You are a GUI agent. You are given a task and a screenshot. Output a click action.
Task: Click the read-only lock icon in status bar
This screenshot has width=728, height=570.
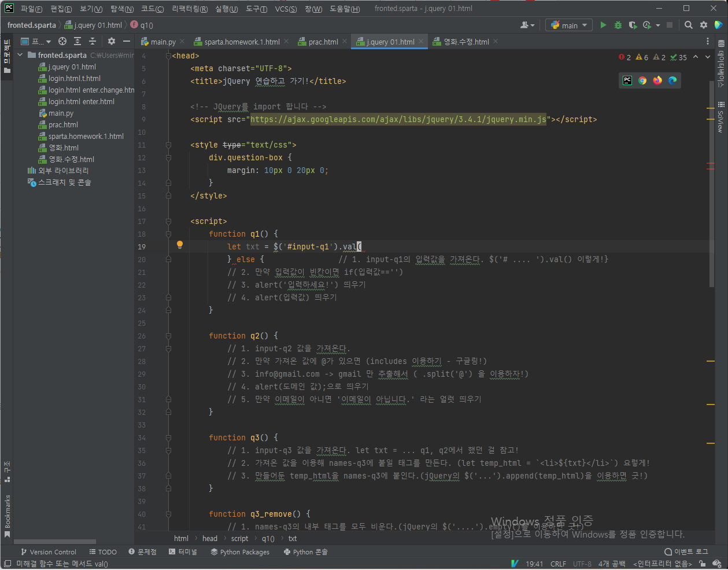click(x=702, y=564)
